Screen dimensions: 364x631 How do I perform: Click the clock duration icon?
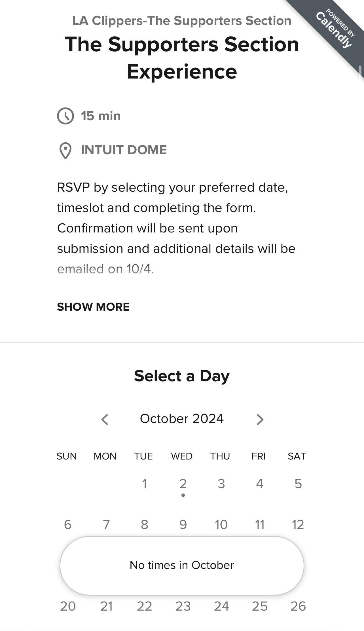click(x=65, y=116)
